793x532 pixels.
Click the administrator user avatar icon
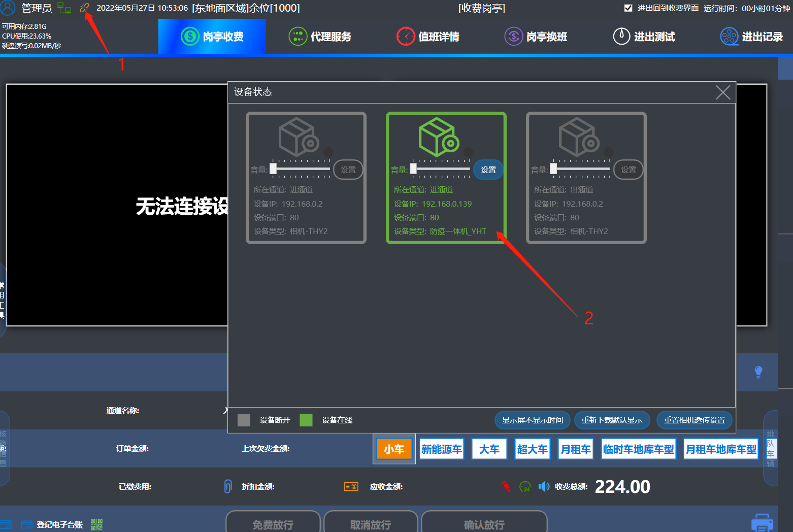8,8
